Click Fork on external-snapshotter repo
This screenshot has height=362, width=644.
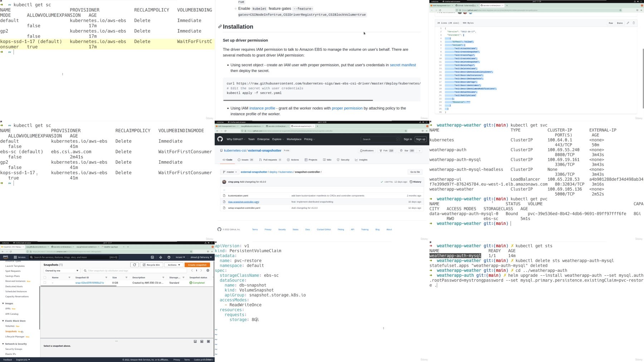pyautogui.click(x=386, y=150)
